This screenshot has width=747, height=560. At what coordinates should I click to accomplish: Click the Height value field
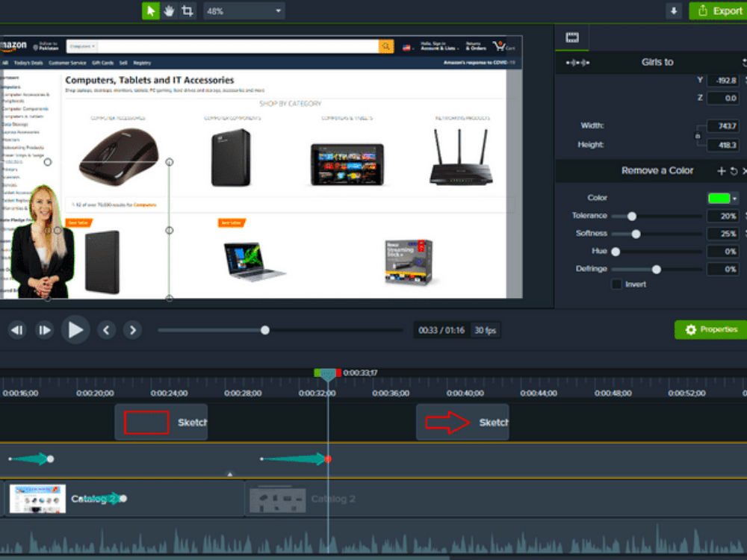(722, 145)
